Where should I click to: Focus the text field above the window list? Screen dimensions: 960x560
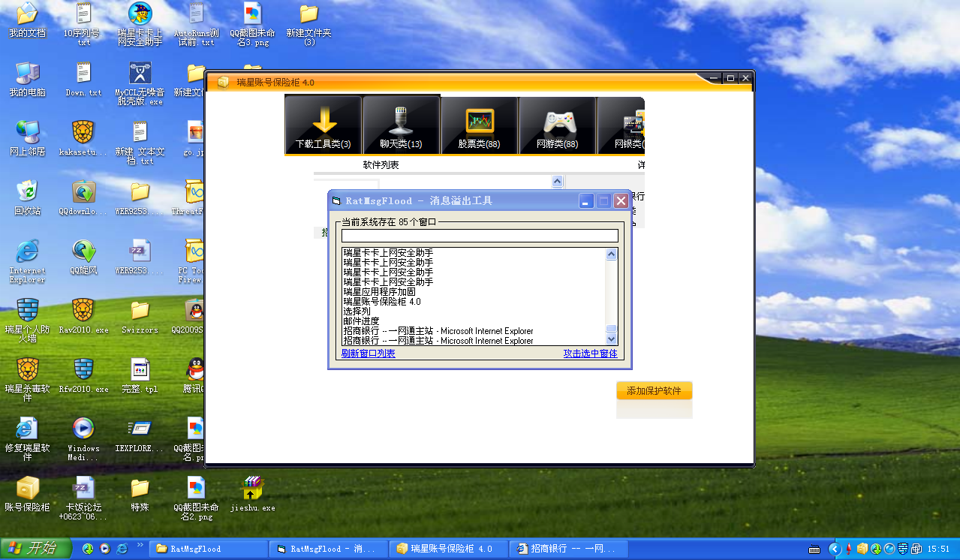pyautogui.click(x=480, y=236)
